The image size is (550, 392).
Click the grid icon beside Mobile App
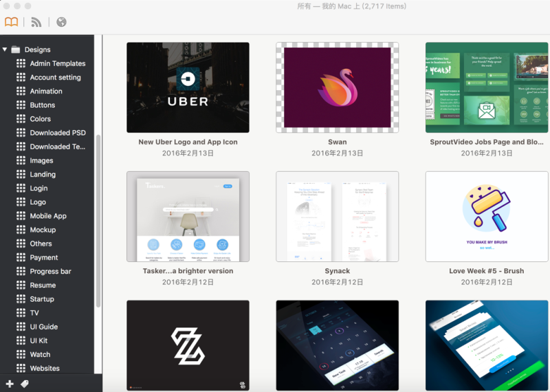tap(21, 216)
